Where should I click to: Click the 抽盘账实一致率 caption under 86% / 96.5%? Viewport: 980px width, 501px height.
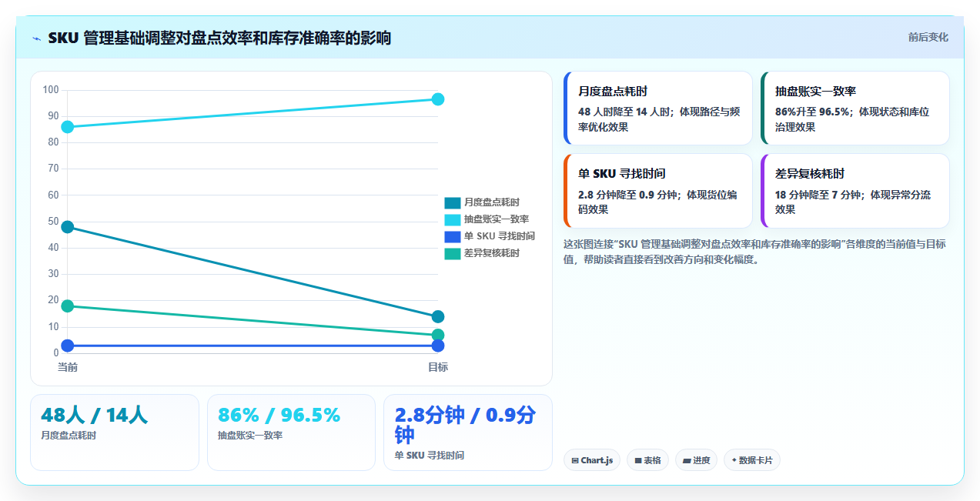(x=250, y=436)
